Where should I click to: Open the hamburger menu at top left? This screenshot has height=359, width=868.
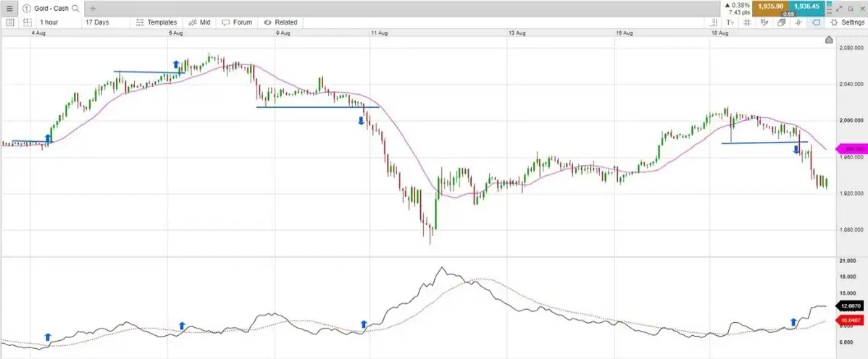click(x=10, y=9)
